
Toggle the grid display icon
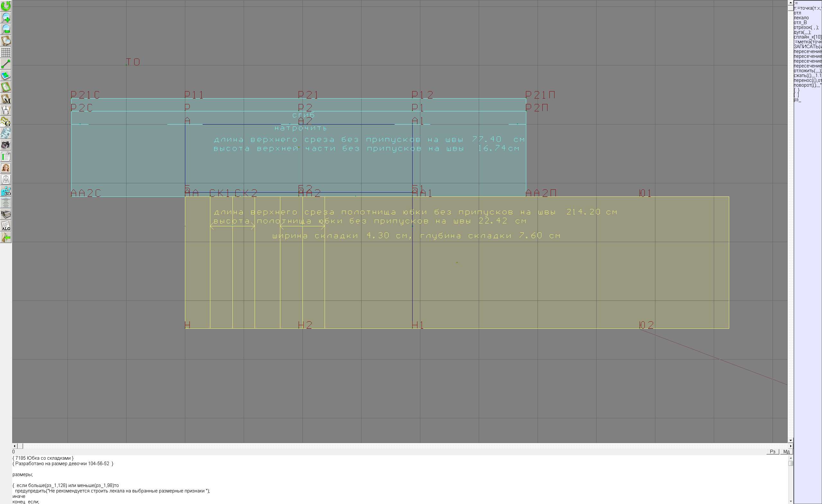tap(6, 52)
